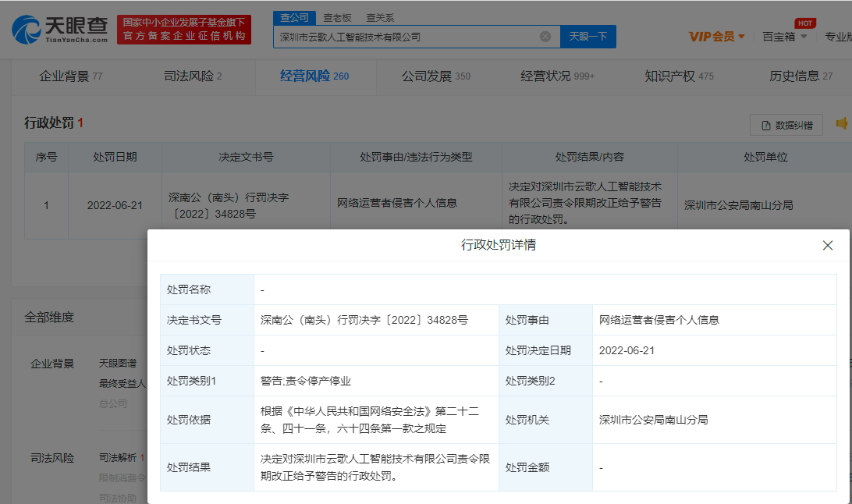
Task: Click 深圳市公安局南山分局 in the table row
Action: [738, 205]
